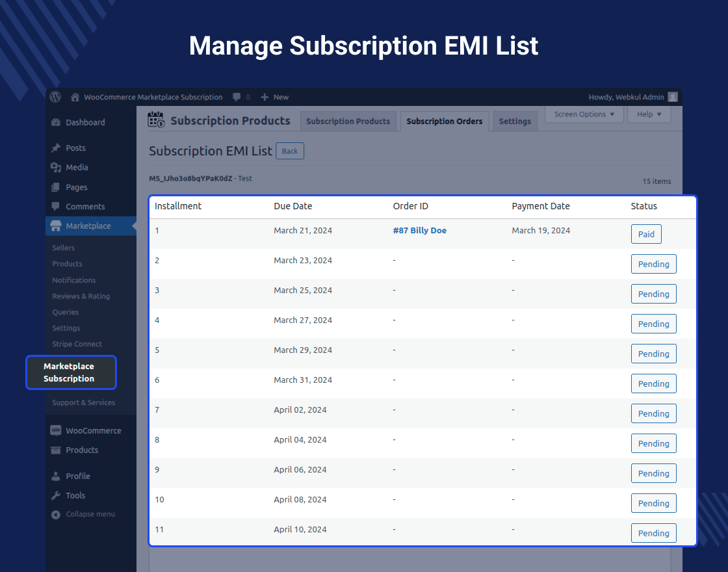Click the + New icon in the admin bar
This screenshot has height=572, width=728.
tap(263, 97)
